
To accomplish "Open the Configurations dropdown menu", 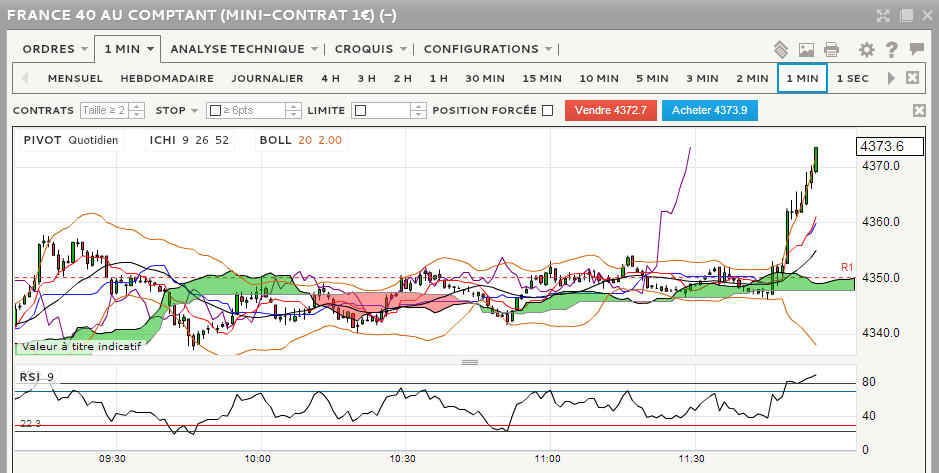I will [487, 49].
